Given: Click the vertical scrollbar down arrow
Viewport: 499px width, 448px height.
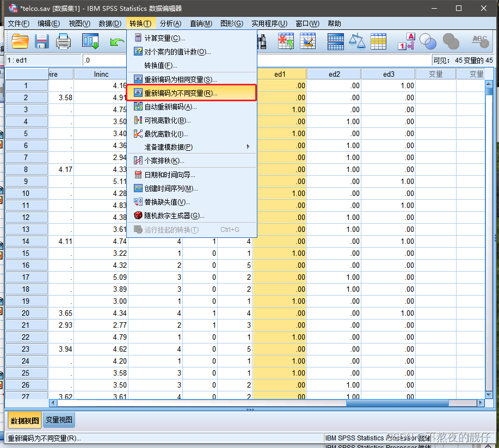Looking at the screenshot, I should click(489, 395).
